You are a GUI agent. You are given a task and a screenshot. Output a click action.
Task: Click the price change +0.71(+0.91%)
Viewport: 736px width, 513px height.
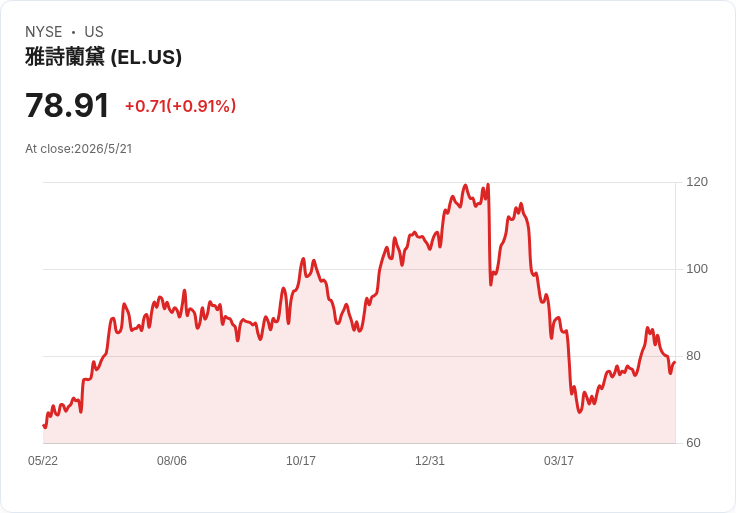[x=180, y=106]
